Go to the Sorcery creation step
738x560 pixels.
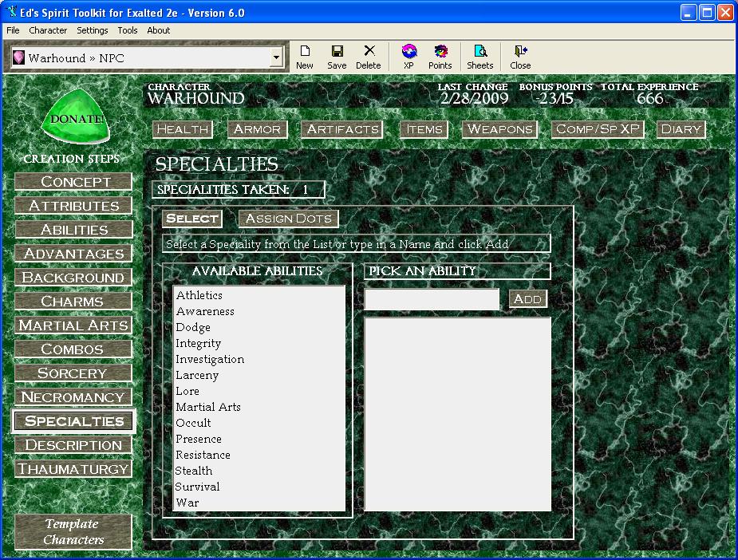pos(73,373)
